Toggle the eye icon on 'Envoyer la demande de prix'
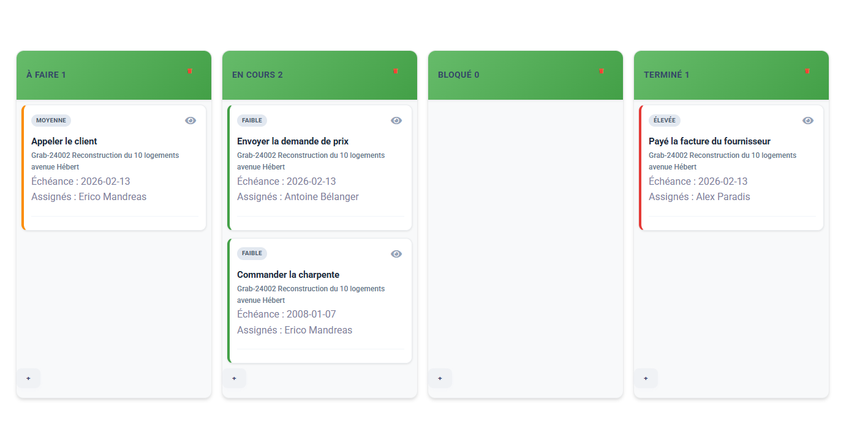868x432 pixels. point(396,120)
